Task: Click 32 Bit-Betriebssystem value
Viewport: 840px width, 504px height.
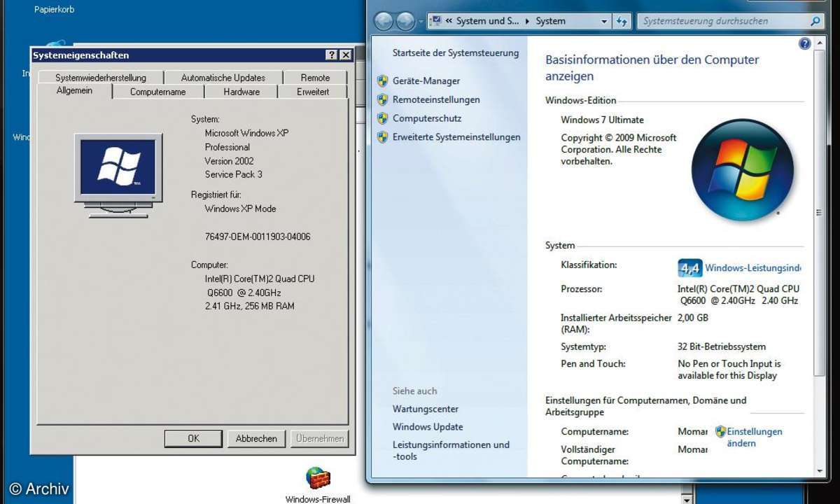Action: (x=722, y=346)
